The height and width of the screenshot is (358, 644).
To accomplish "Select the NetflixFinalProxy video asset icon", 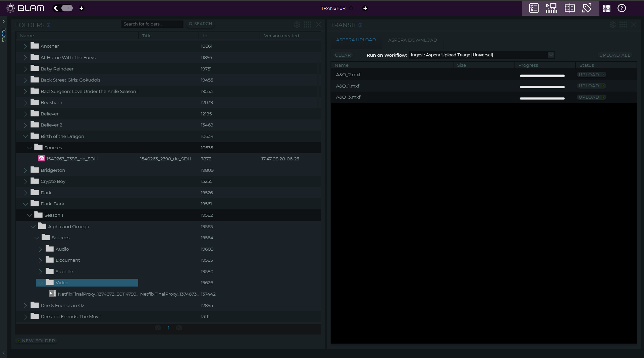I will [x=52, y=294].
